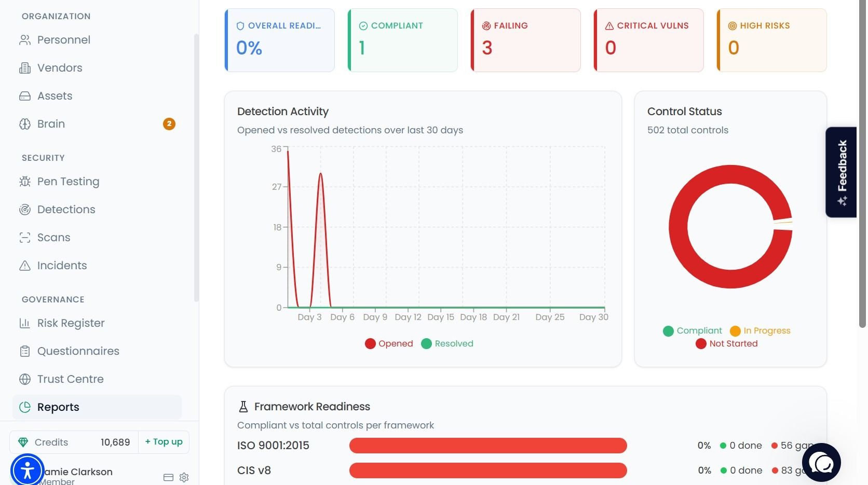Open account settings gear icon
Viewport: 868px width, 485px height.
(x=184, y=477)
